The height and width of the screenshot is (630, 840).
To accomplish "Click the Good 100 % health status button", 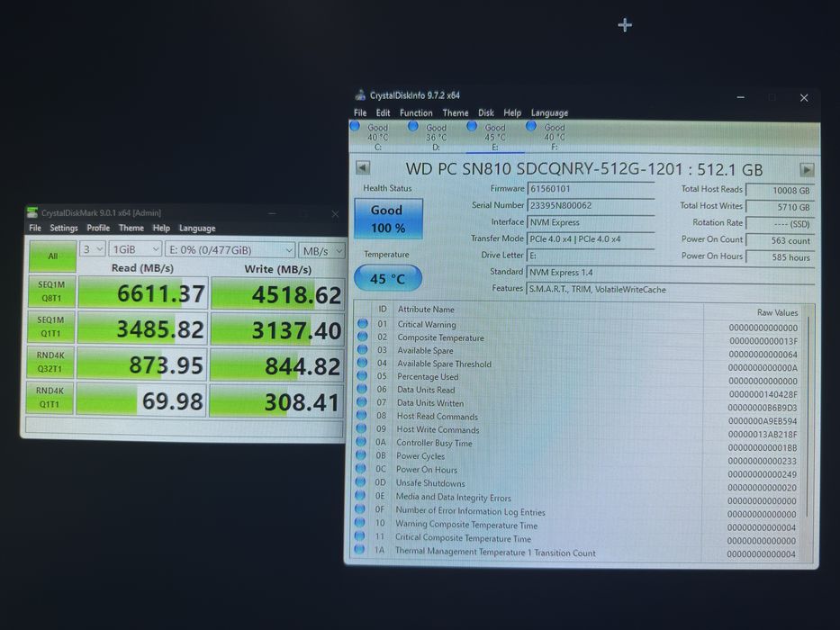I will (388, 219).
